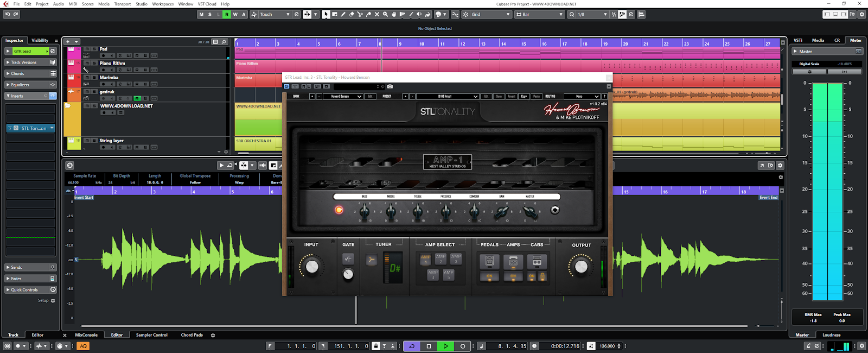Image resolution: width=868 pixels, height=353 pixels.
Task: Expand the Equalizers inspector section
Action: [x=30, y=85]
